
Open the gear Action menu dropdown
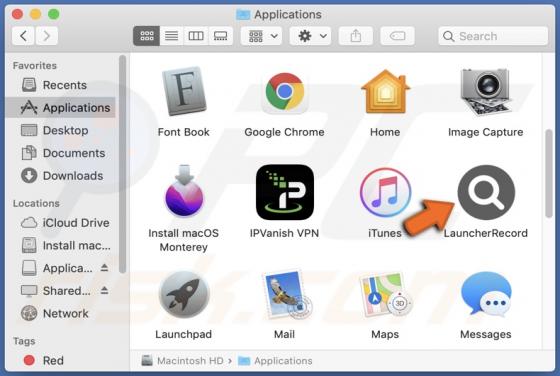tap(310, 36)
